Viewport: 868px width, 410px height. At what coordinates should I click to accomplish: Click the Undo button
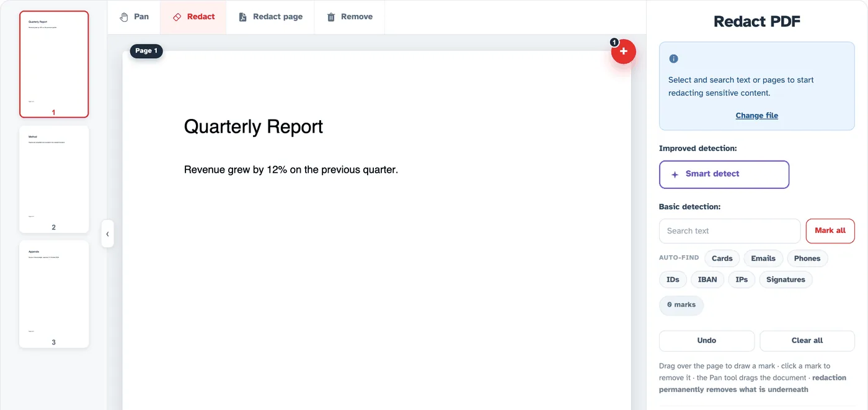coord(707,341)
